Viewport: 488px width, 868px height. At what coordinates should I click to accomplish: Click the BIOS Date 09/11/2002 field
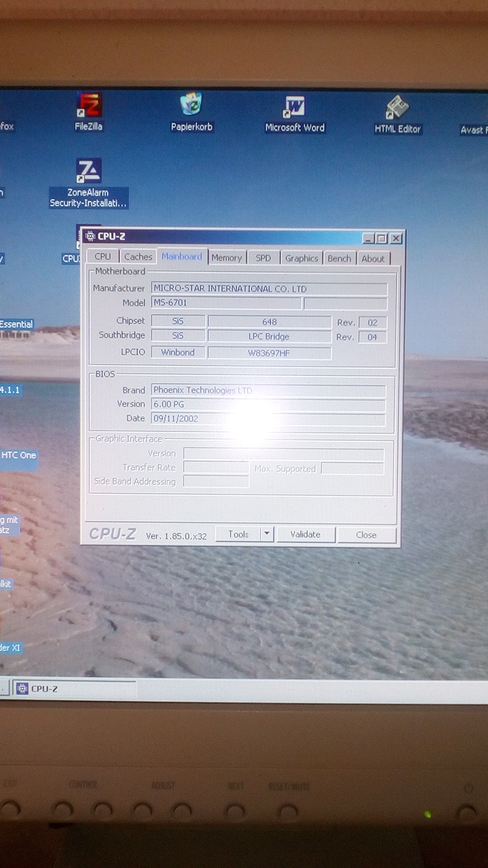click(x=268, y=418)
